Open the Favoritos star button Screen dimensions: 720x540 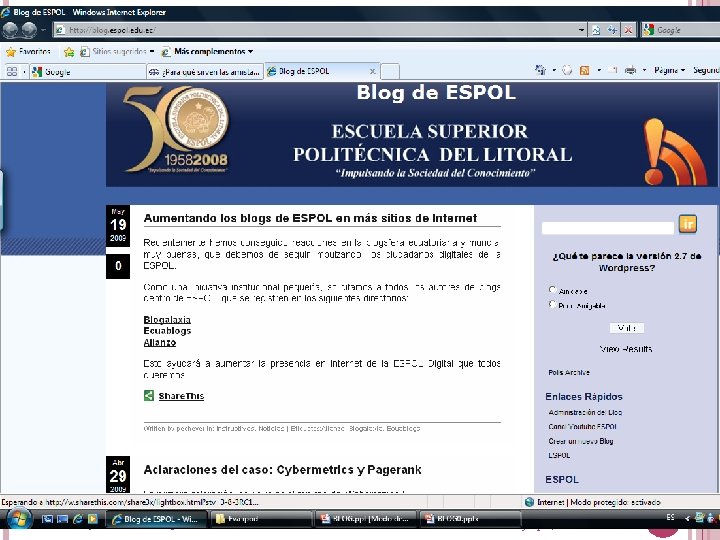tap(28, 51)
